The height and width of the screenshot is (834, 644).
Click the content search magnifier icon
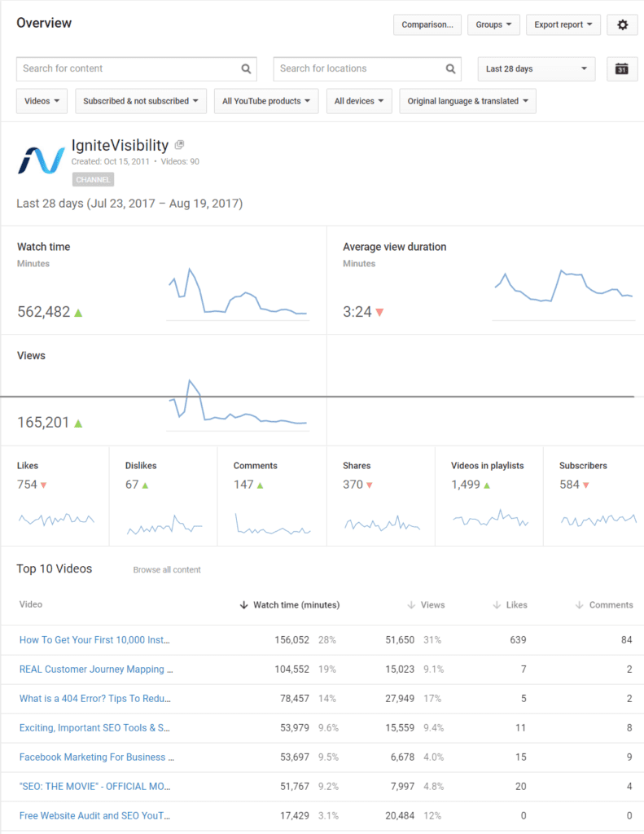(246, 68)
